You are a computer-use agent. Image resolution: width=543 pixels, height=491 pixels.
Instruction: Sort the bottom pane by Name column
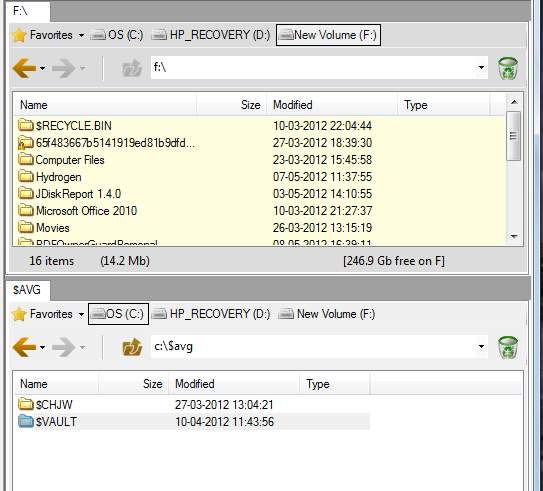point(56,384)
